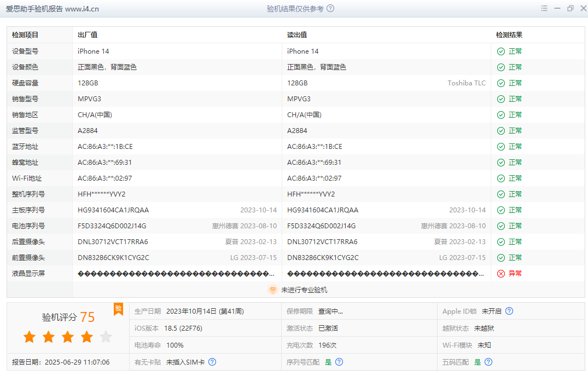This screenshot has width=588, height=381.
Task: Click the red 异常 icon in 液晶显示屏 row
Action: [500, 274]
